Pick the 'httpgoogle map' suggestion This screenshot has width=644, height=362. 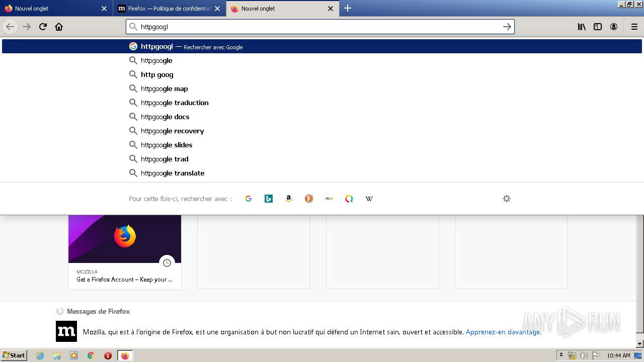coord(322,88)
